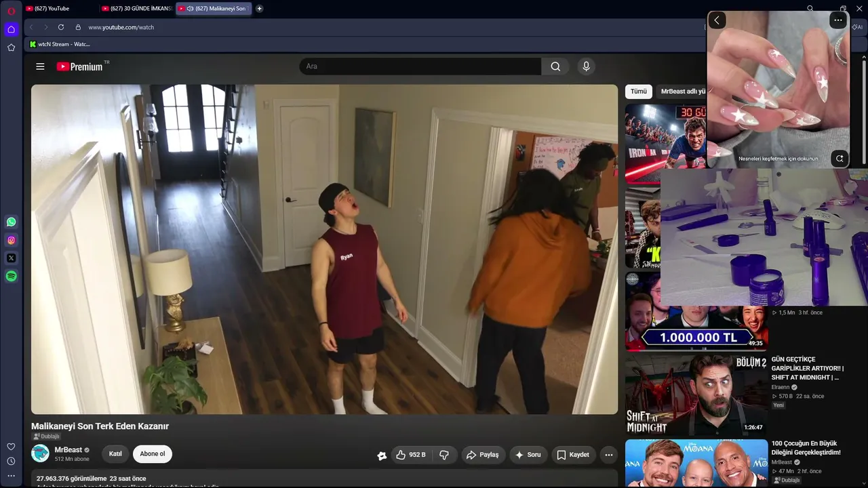The width and height of the screenshot is (868, 488).
Task: Click the "Soru" ask button
Action: [528, 455]
